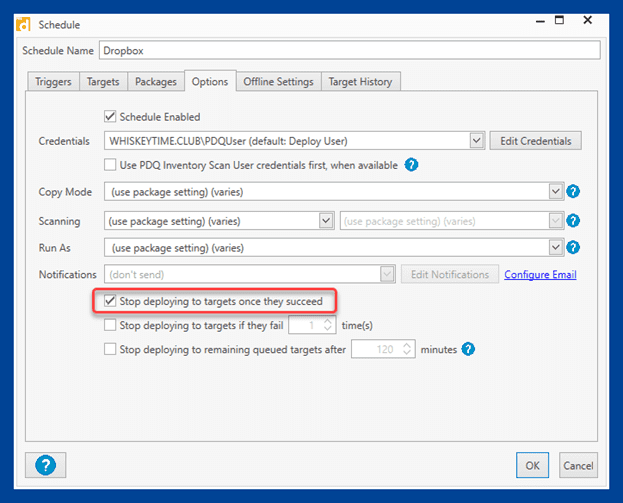Expand the Run As dropdown

coord(555,248)
